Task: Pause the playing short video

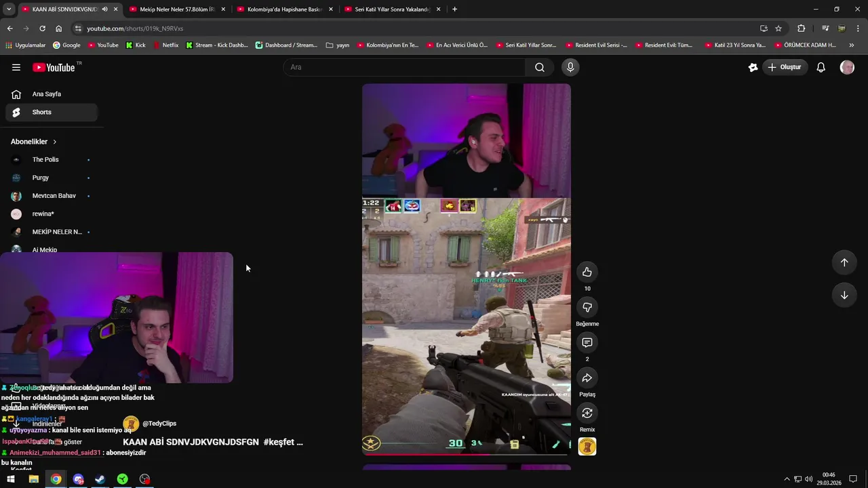Action: tap(467, 269)
